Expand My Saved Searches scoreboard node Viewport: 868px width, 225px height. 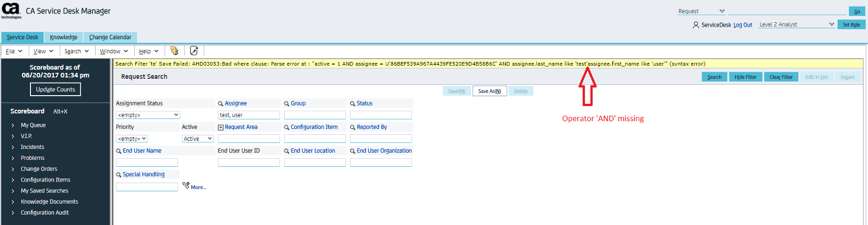(x=12, y=191)
